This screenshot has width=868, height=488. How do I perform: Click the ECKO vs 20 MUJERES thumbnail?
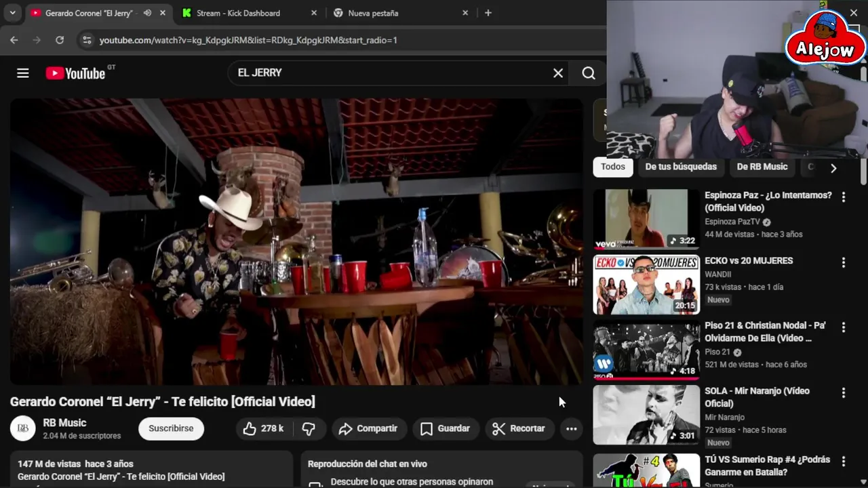[646, 285]
